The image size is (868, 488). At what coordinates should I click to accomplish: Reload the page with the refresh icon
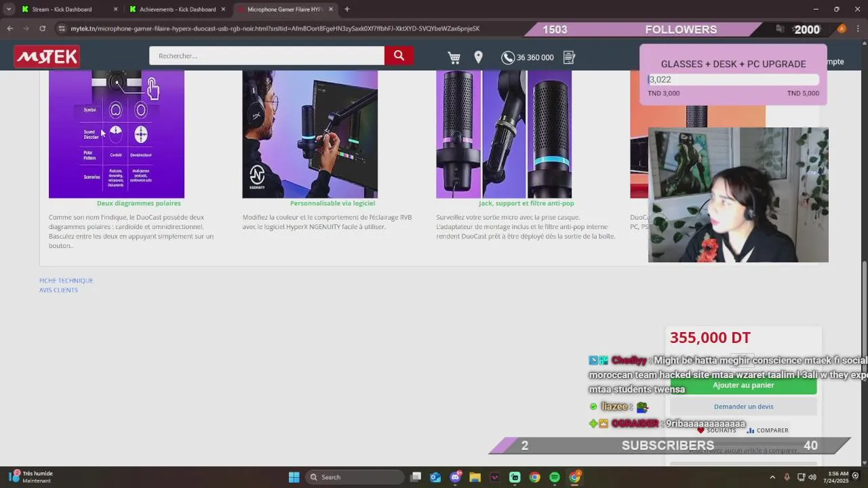(42, 28)
